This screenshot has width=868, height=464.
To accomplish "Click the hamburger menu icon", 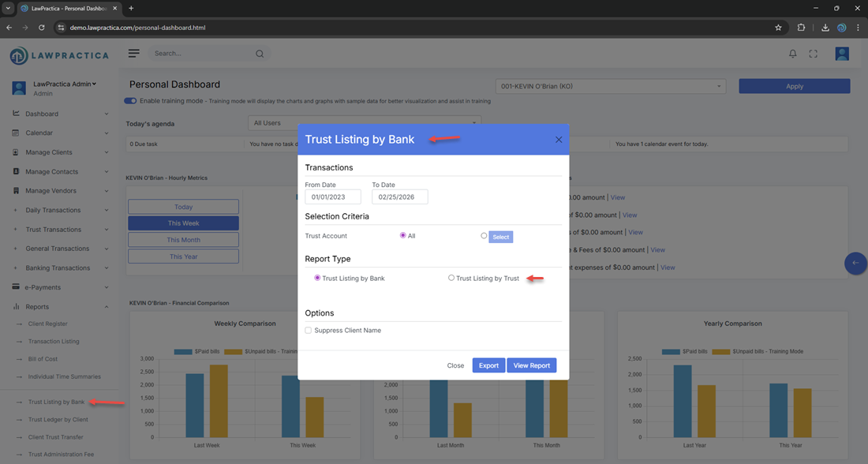I will [x=134, y=53].
